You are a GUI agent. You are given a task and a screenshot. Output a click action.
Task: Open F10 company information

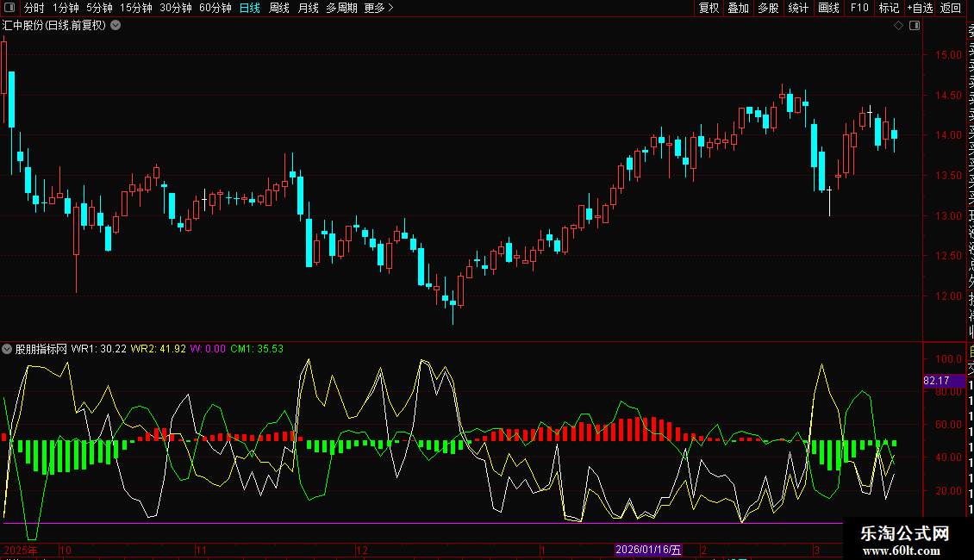pyautogui.click(x=859, y=8)
